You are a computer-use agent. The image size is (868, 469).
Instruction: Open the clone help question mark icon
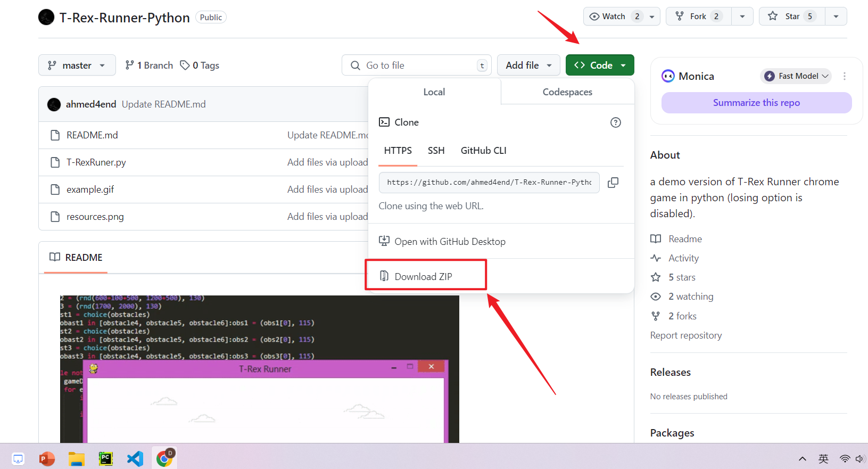point(616,122)
